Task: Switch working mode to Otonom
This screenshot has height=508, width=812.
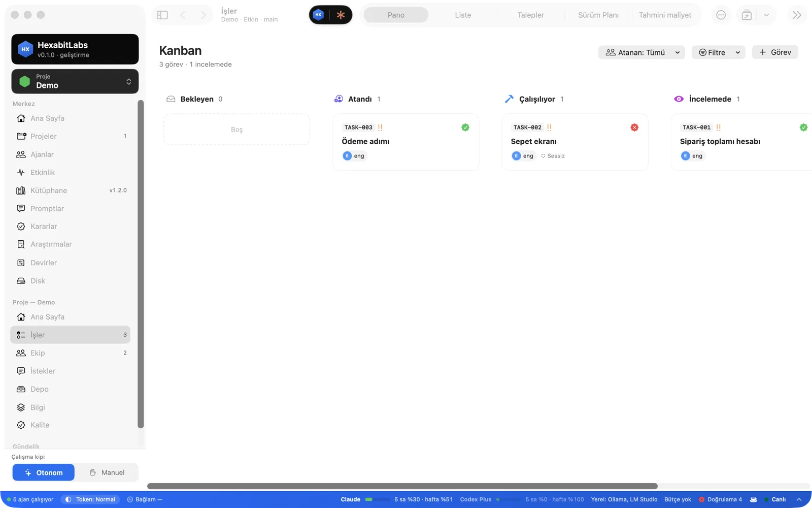Action: 44,472
